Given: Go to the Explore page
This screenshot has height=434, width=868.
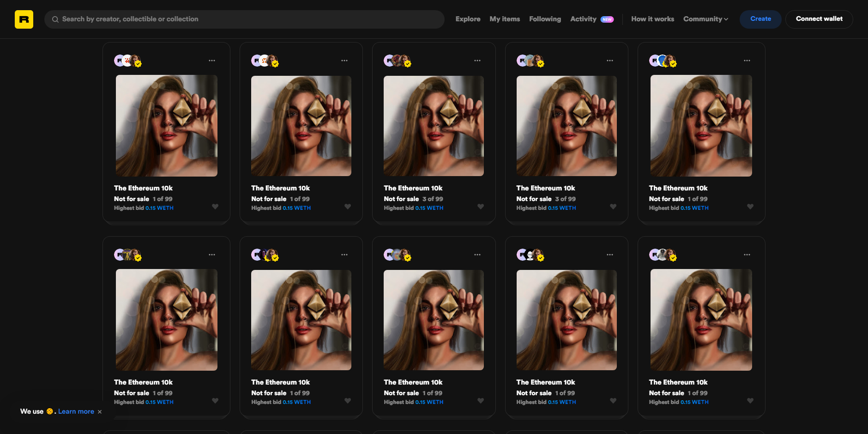Looking at the screenshot, I should (x=468, y=19).
